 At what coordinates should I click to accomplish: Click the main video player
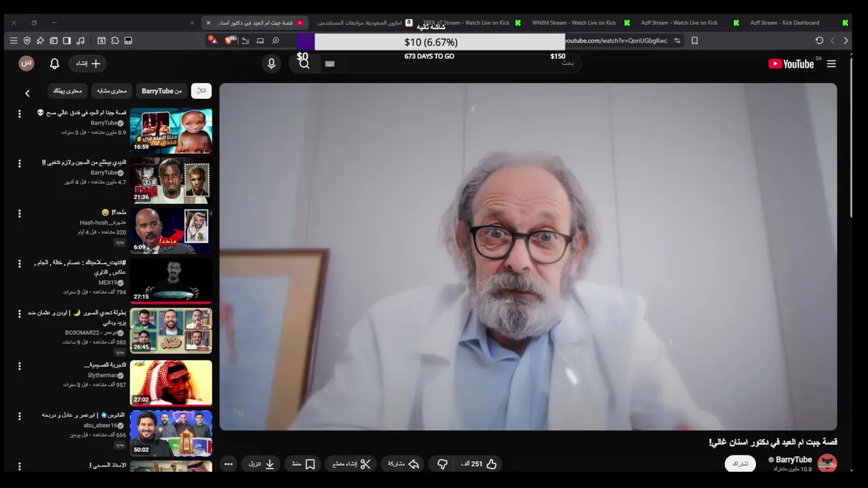click(x=528, y=257)
